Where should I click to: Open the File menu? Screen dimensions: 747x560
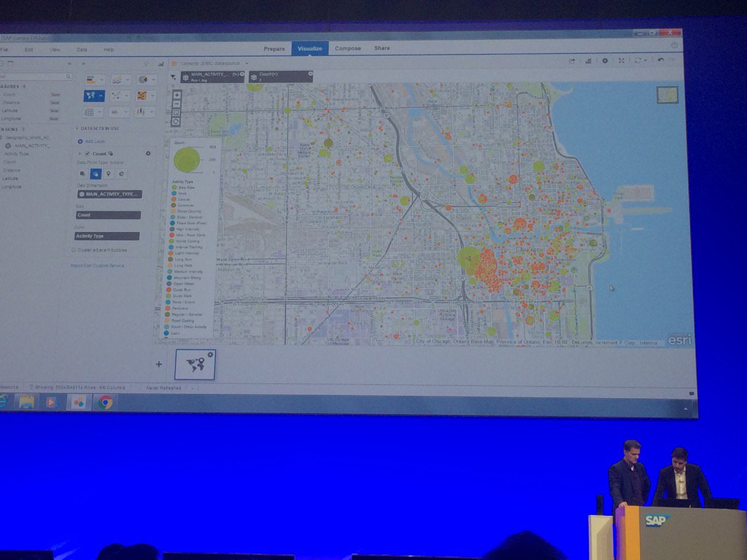click(4, 50)
